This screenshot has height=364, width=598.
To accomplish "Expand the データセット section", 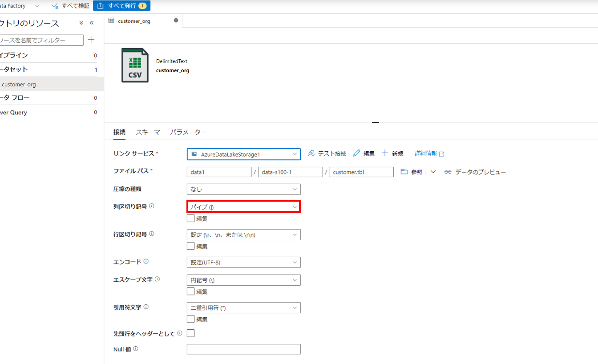I will point(48,70).
